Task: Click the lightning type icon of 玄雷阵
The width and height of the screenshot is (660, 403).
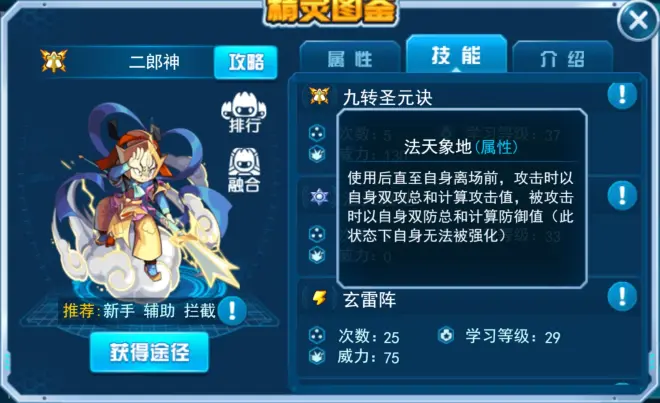Action: [x=319, y=298]
